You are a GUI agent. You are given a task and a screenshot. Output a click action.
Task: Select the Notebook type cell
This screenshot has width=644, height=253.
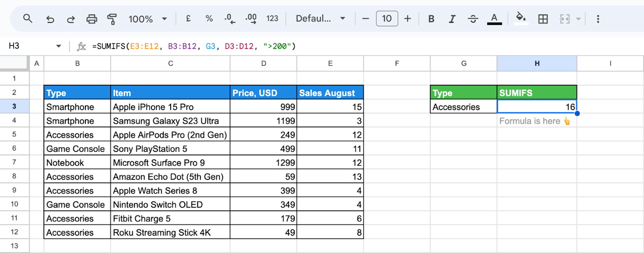click(x=77, y=163)
